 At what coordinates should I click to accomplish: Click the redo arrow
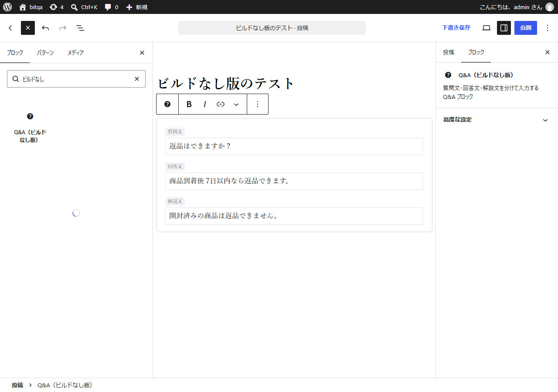tap(63, 28)
